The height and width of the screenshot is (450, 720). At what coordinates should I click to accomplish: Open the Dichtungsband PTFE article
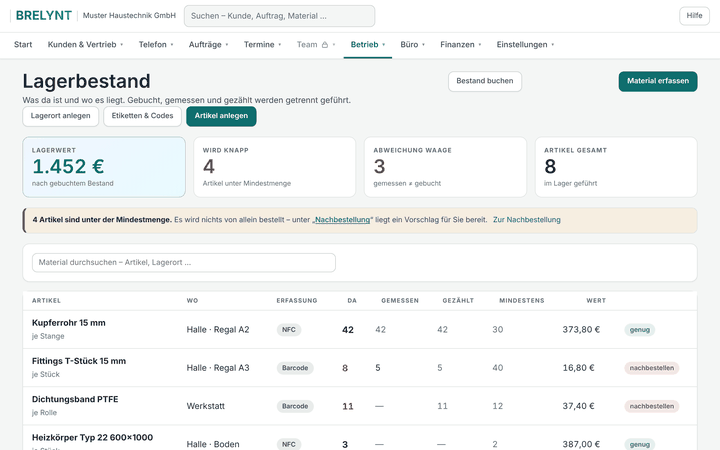(x=75, y=399)
